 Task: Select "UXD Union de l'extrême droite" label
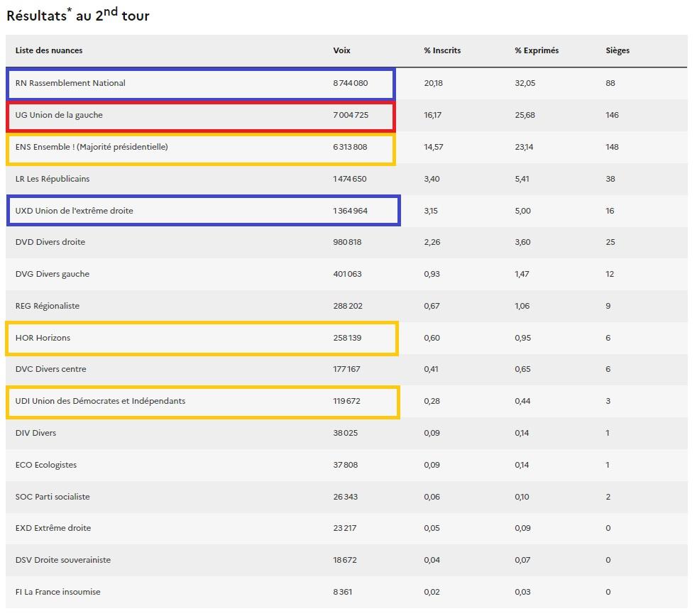pyautogui.click(x=75, y=211)
